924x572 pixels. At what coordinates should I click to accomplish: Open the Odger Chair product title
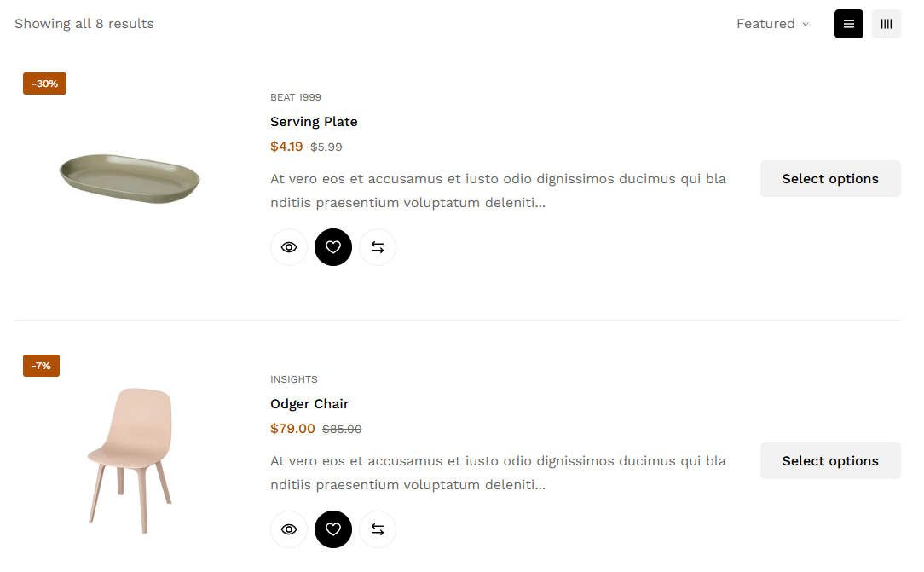click(309, 404)
